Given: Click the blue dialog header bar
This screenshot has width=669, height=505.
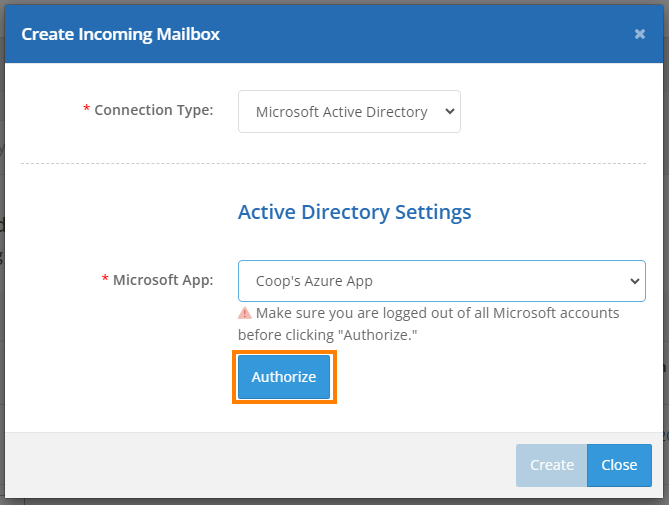Looking at the screenshot, I should (x=334, y=34).
